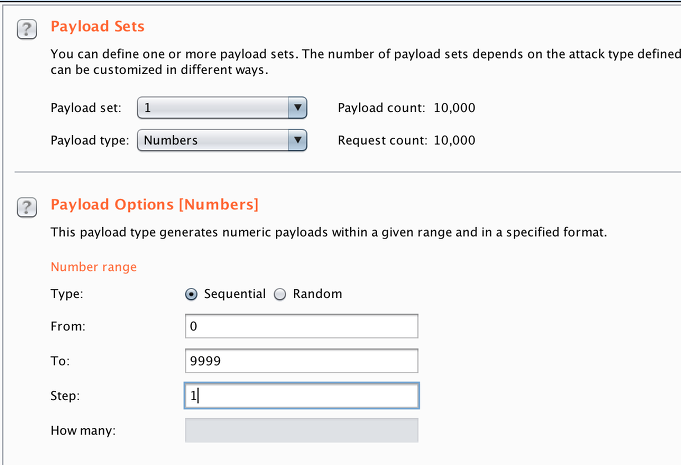Click the Payload set dropdown arrow
681x465 pixels.
[x=298, y=108]
